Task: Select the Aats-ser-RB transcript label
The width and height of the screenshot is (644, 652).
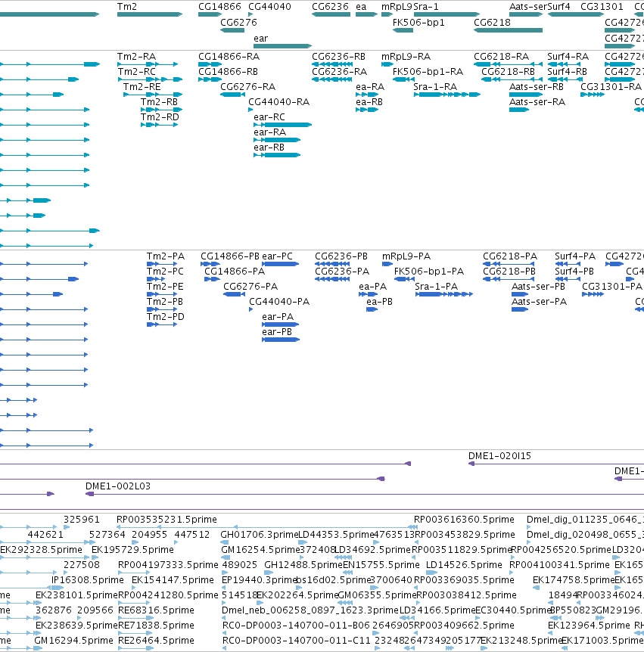Action: tap(537, 87)
